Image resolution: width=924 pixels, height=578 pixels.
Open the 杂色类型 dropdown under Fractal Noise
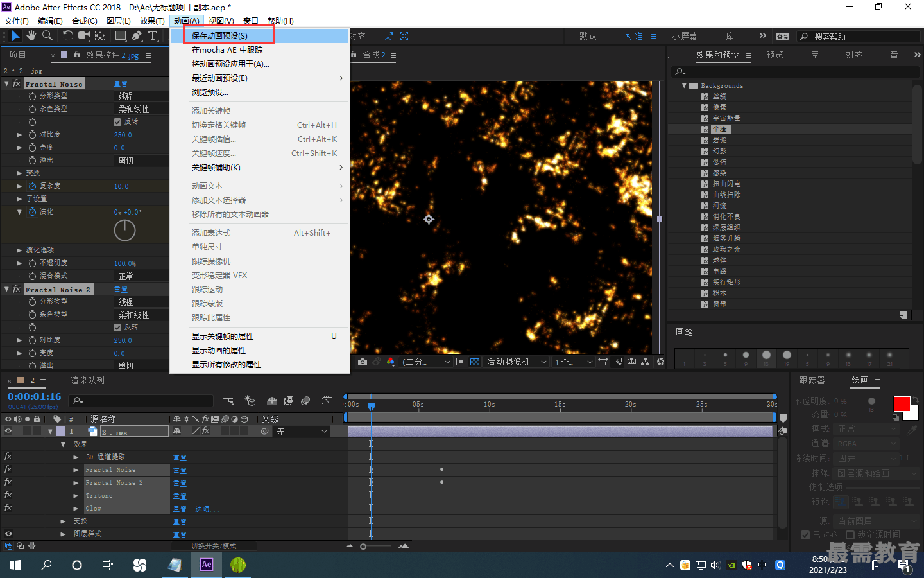[x=142, y=109]
